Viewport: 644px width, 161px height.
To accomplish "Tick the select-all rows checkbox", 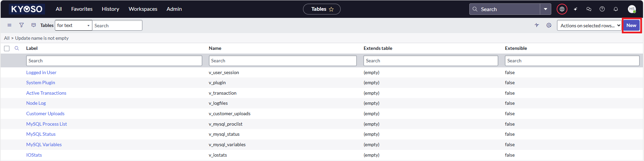I will (x=7, y=49).
